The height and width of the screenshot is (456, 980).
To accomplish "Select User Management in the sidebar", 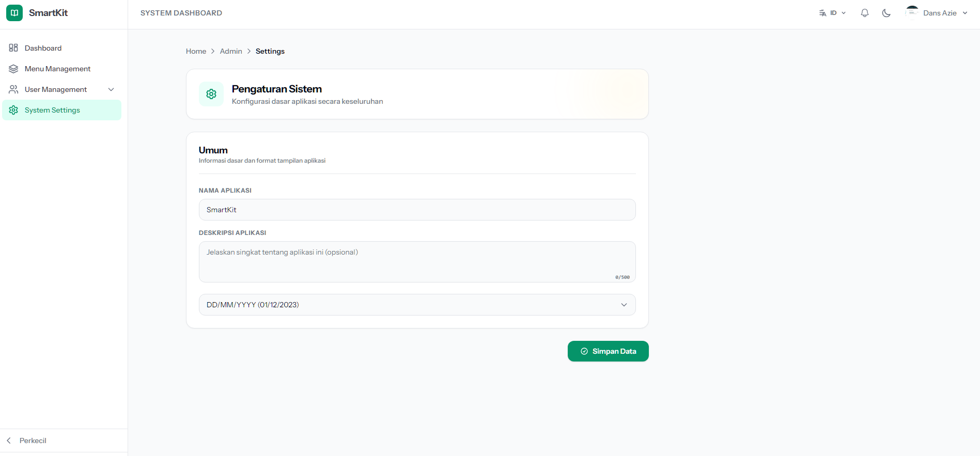I will [62, 89].
